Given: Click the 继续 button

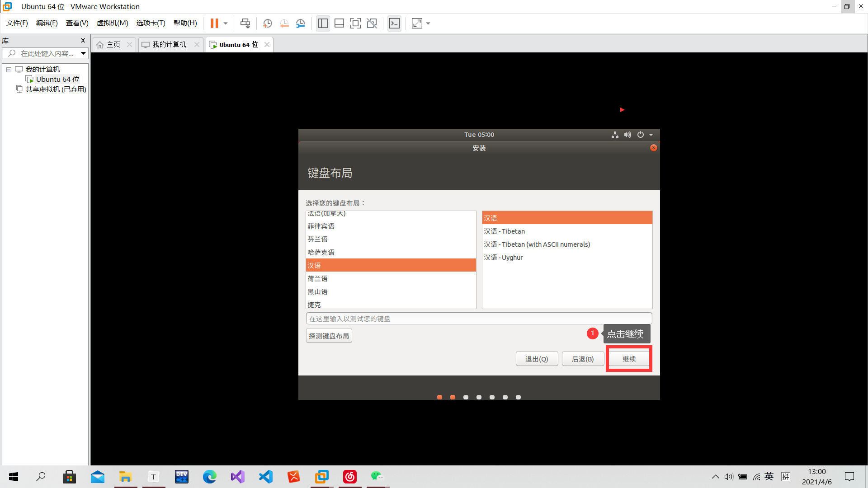Looking at the screenshot, I should 629,359.
